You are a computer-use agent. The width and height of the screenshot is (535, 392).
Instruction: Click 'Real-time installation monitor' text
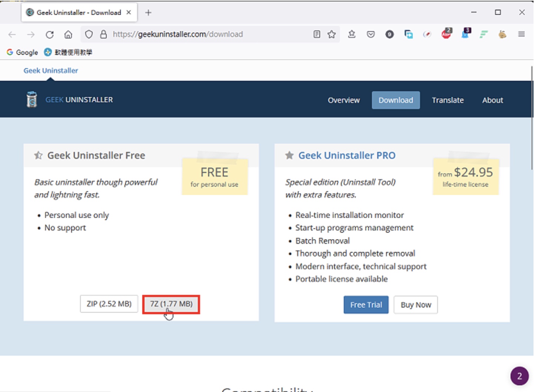coord(349,215)
